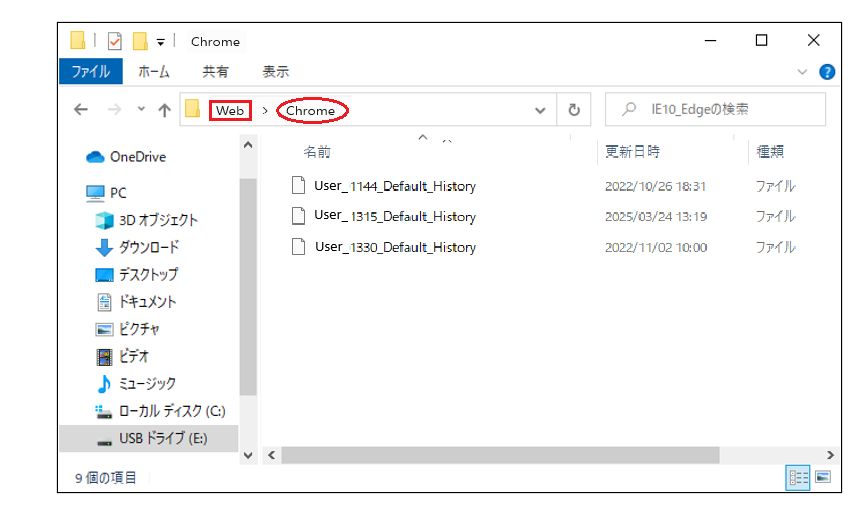Screen dimensions: 860x507
Task: Open ローカル ディスク (C:) in navigation pane
Action: 160,411
